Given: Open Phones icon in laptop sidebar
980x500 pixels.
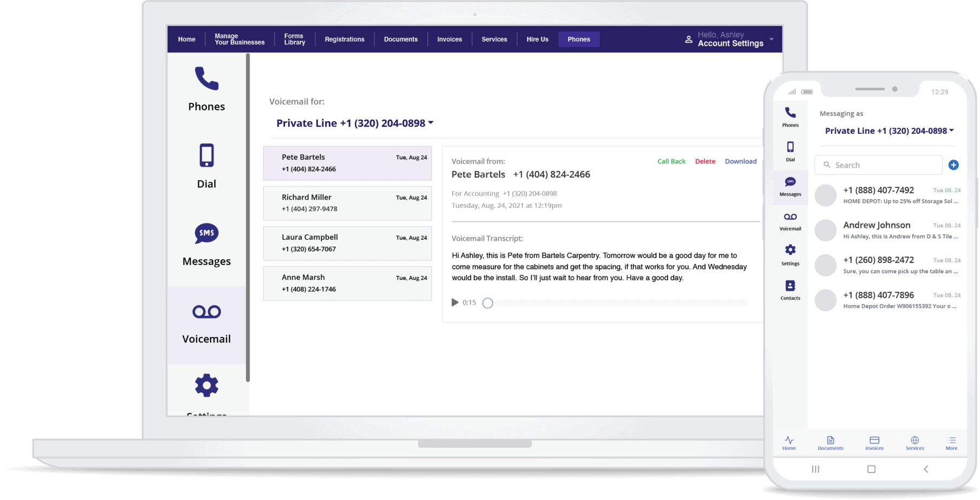Looking at the screenshot, I should pyautogui.click(x=206, y=79).
